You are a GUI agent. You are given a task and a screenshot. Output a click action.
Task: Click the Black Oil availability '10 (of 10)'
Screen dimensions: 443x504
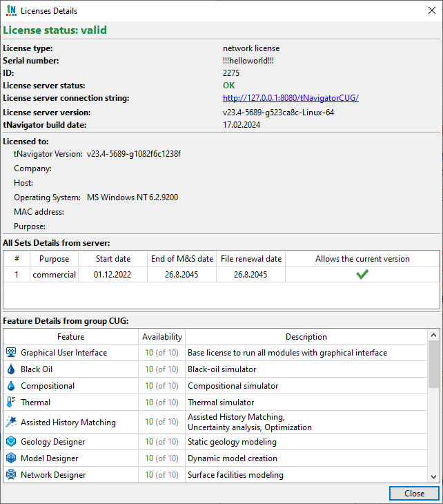click(x=161, y=369)
